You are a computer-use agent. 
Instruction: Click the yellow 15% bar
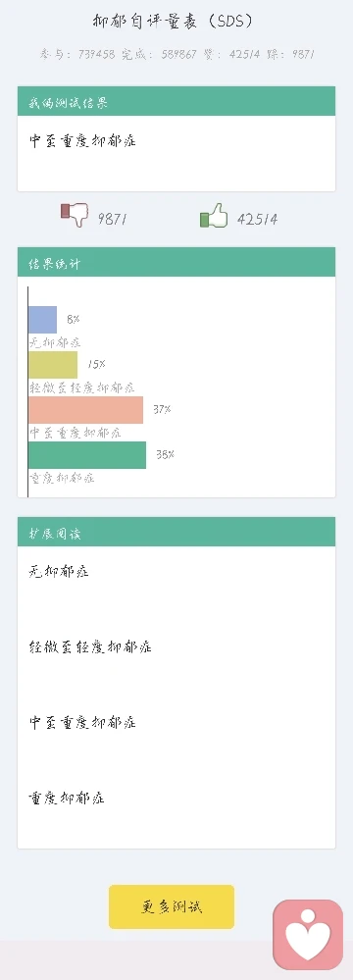[x=53, y=364]
